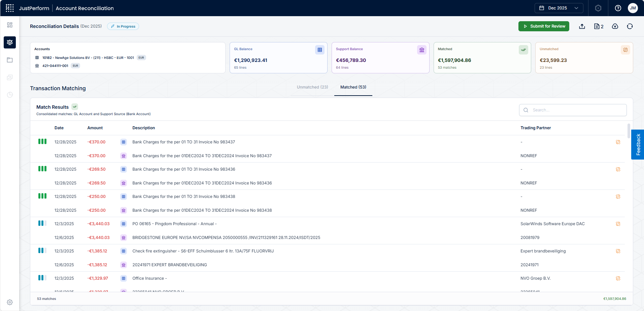Click the stacked copies icon in sidebar

[x=10, y=77]
